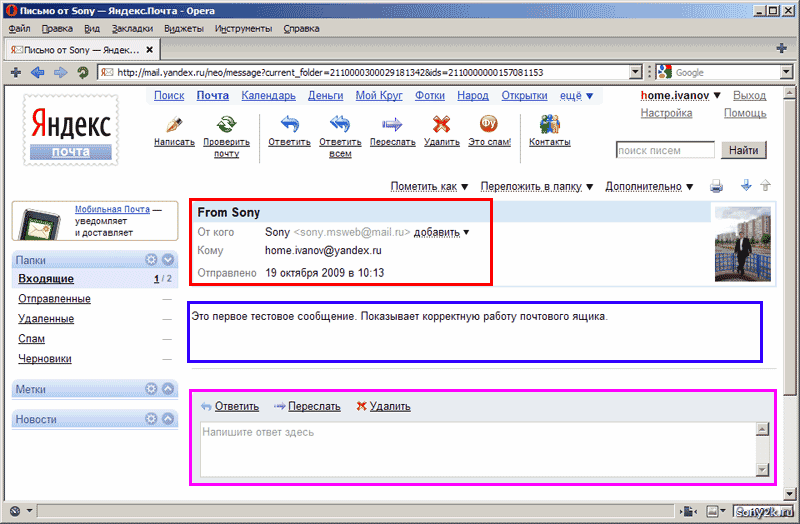The width and height of the screenshot is (800, 524).
Task: Open the Отправленные folder
Action: (55, 298)
